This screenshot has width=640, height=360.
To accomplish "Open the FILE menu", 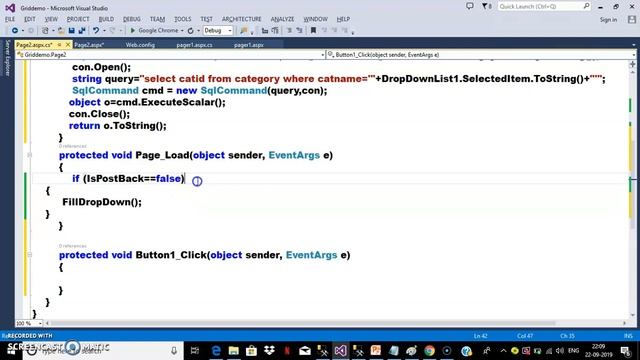I will [x=10, y=19].
